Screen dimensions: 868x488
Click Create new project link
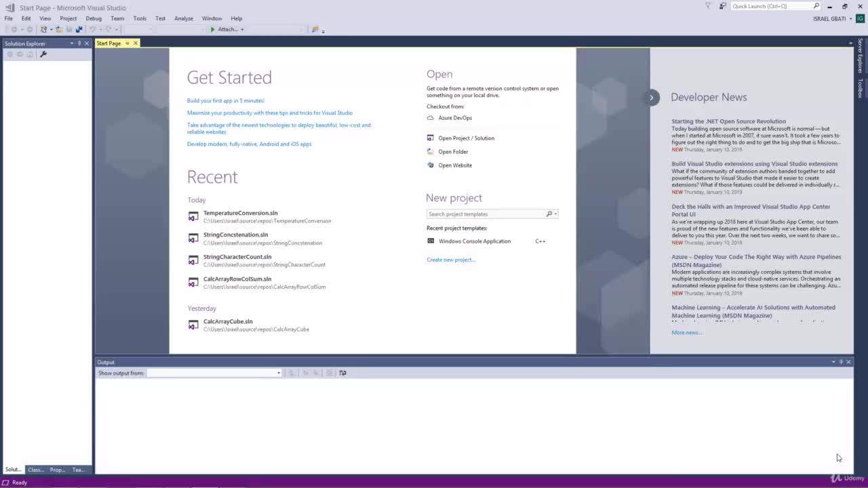tap(451, 260)
